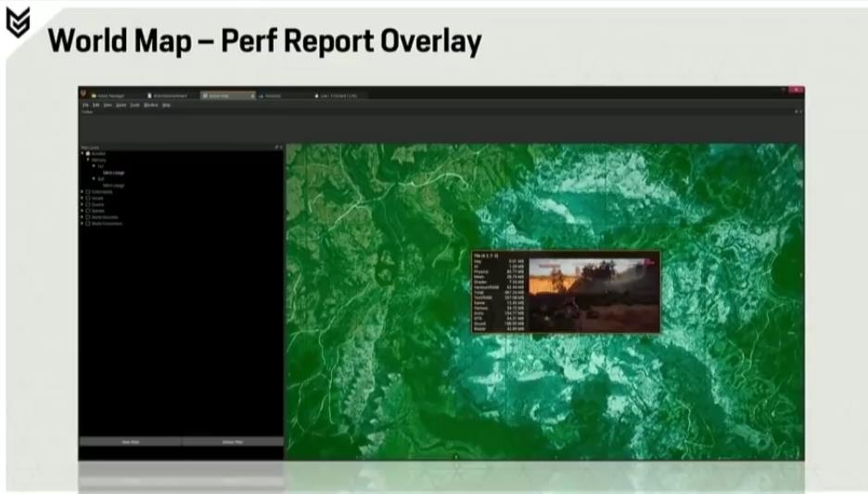Select the Shader row in perf report
868x494 pixels.
click(x=499, y=282)
